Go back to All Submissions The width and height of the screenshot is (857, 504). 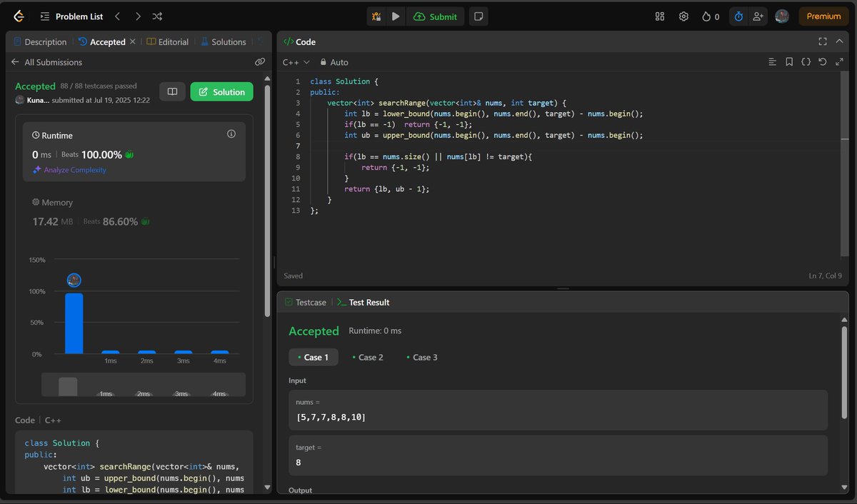(x=46, y=62)
